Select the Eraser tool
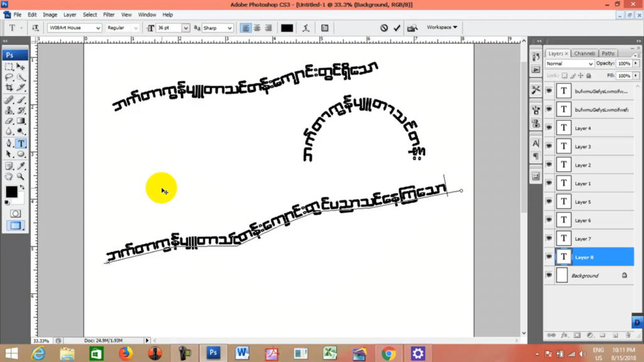Image resolution: width=644 pixels, height=362 pixels. [x=9, y=121]
